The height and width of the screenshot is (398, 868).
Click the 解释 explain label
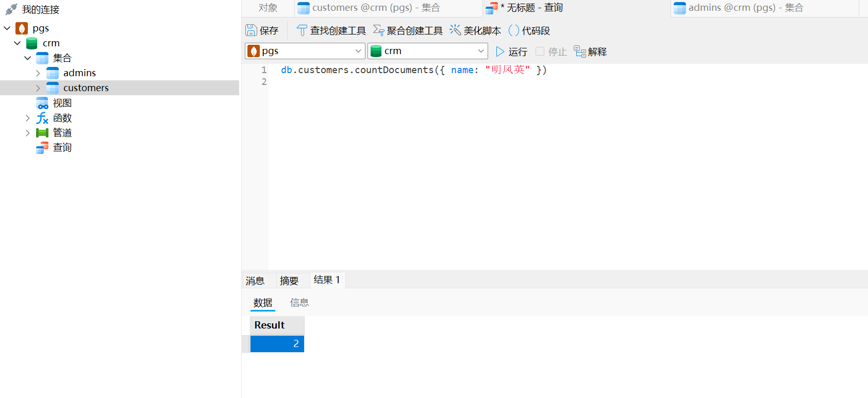[597, 52]
